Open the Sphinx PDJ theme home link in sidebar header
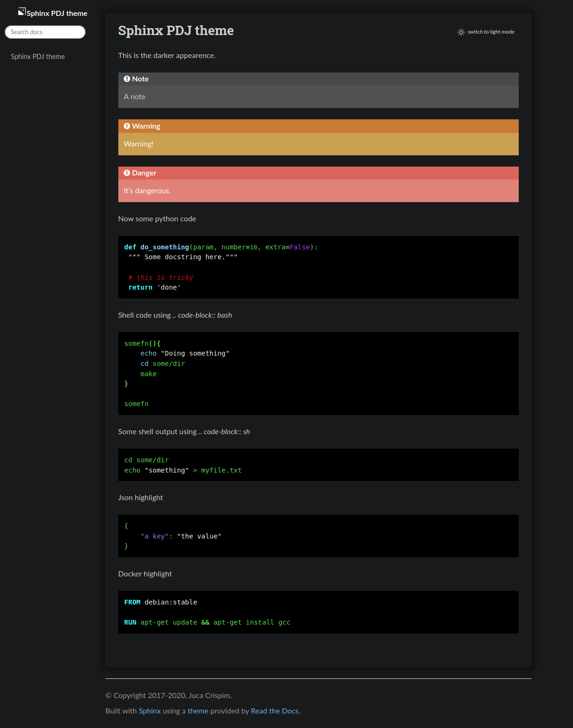The image size is (573, 728). tap(57, 13)
